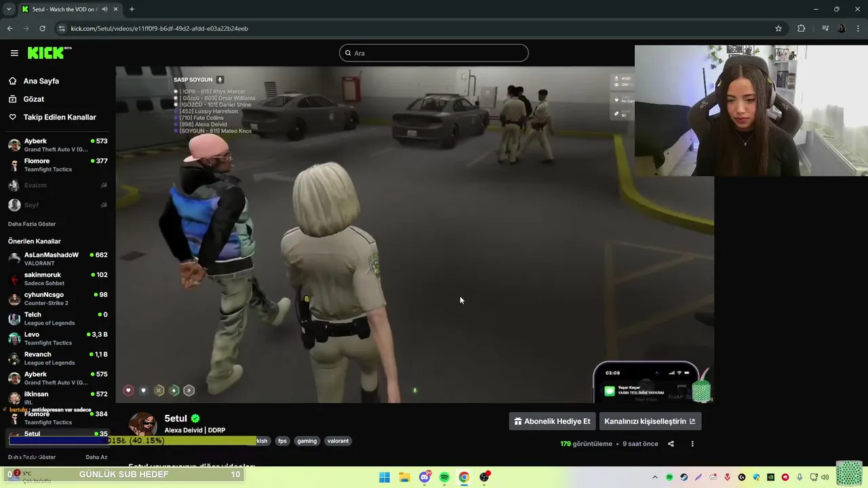Open File Explorer from taskbar
This screenshot has width=868, height=488.
pyautogui.click(x=404, y=477)
